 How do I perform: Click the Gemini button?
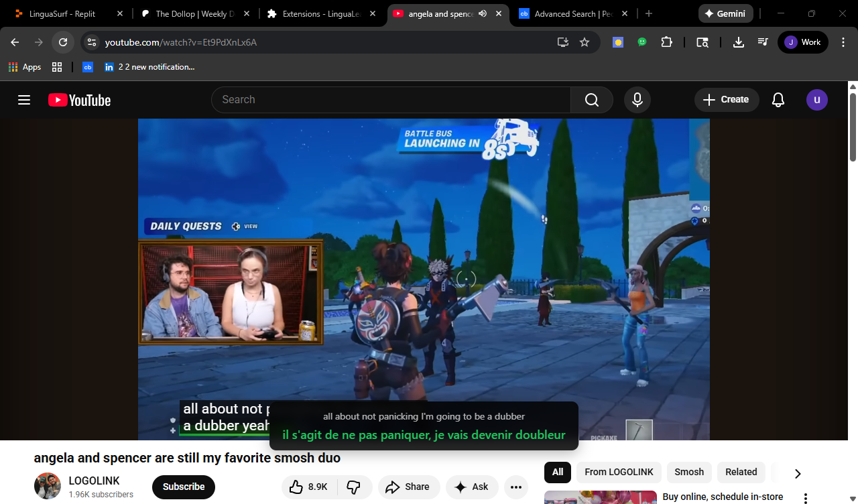(726, 13)
